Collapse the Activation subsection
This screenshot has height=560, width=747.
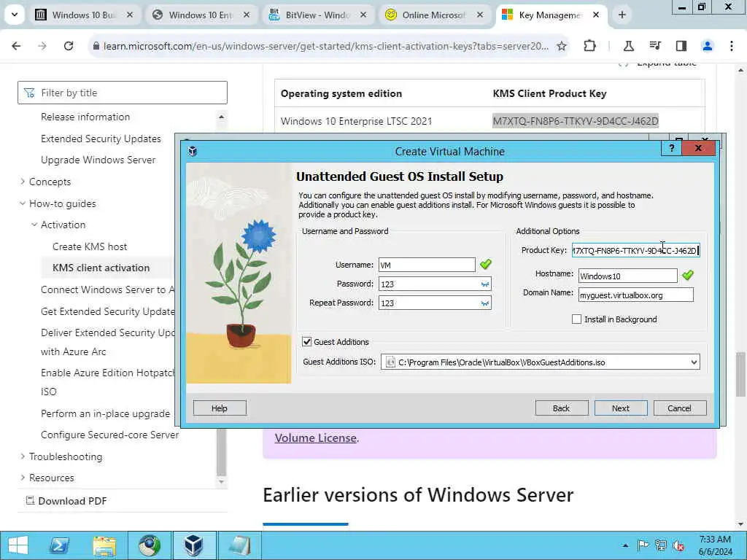point(63,225)
